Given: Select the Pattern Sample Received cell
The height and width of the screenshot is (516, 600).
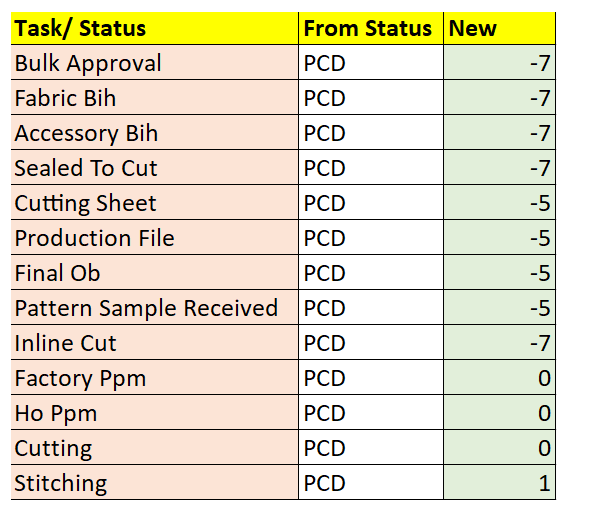Looking at the screenshot, I should click(155, 307).
